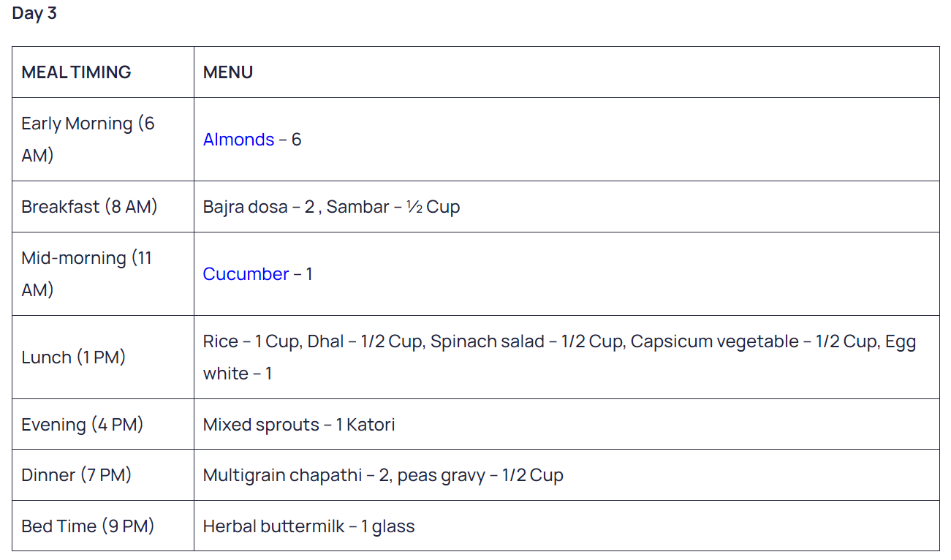
Task: Open the Almonds link
Action: coord(238,140)
